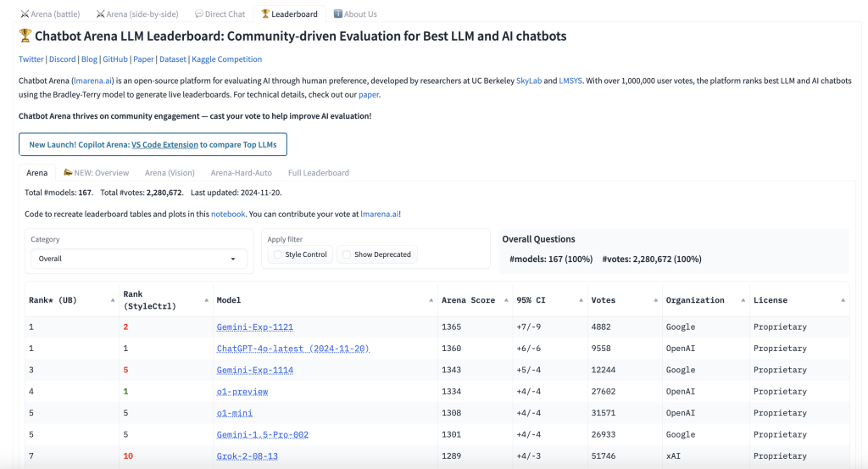Sort by Rank* (UB) column arrow

pos(113,300)
